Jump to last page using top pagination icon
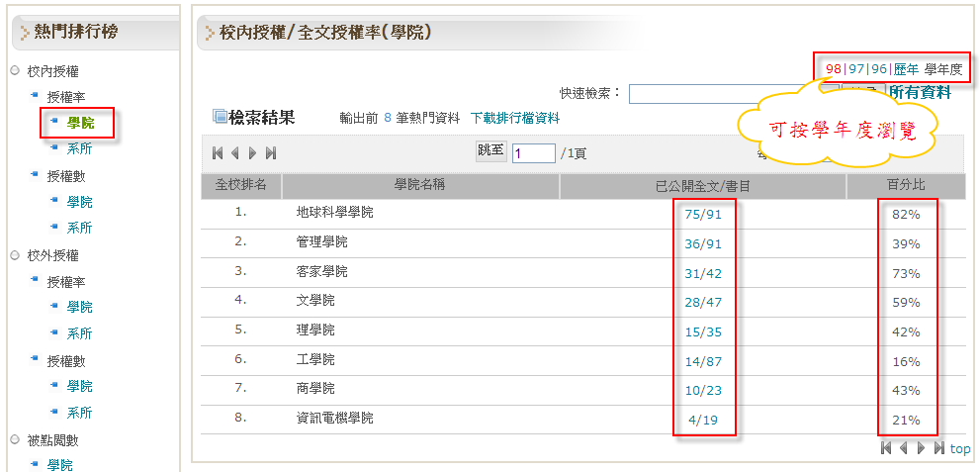The height and width of the screenshot is (472, 980). [x=270, y=153]
